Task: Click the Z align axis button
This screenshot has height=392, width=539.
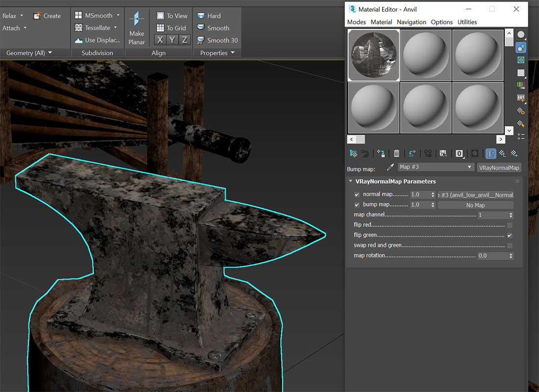Action: pyautogui.click(x=184, y=40)
